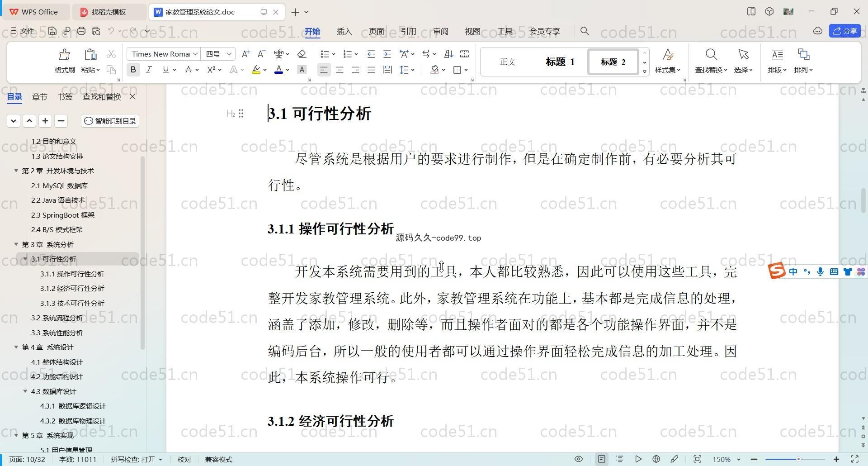Open the 引用 ribbon tab

click(x=408, y=31)
